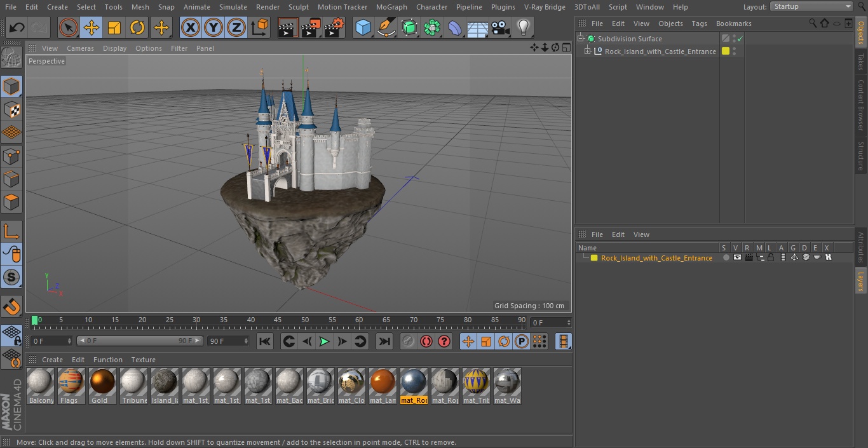Click yellow layer swatch of Rock_Island object
This screenshot has width=868, height=448.
click(x=726, y=51)
